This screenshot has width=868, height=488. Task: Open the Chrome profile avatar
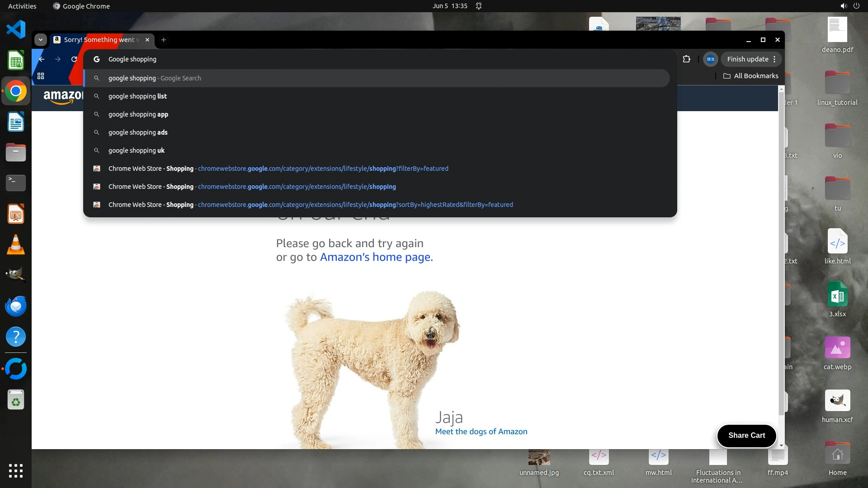[710, 59]
